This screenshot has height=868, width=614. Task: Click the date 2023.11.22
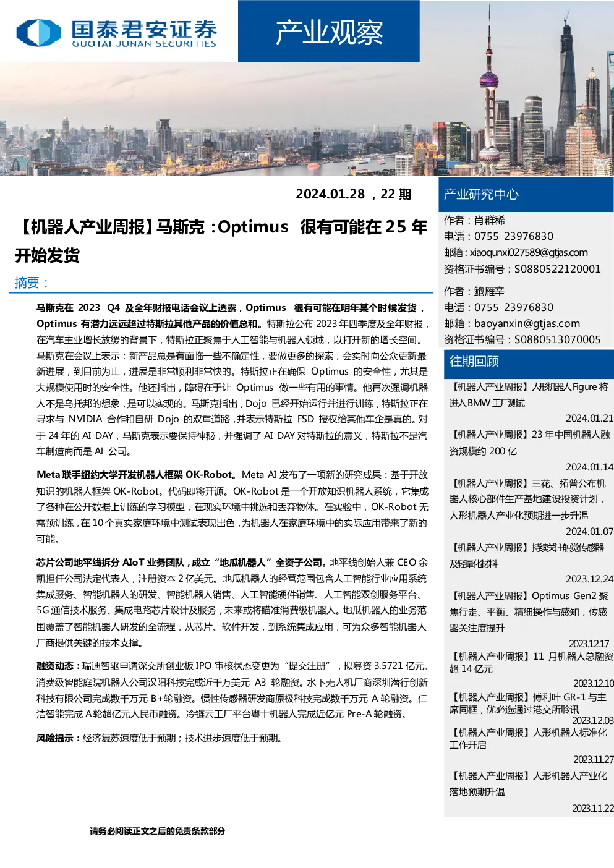coord(592,809)
